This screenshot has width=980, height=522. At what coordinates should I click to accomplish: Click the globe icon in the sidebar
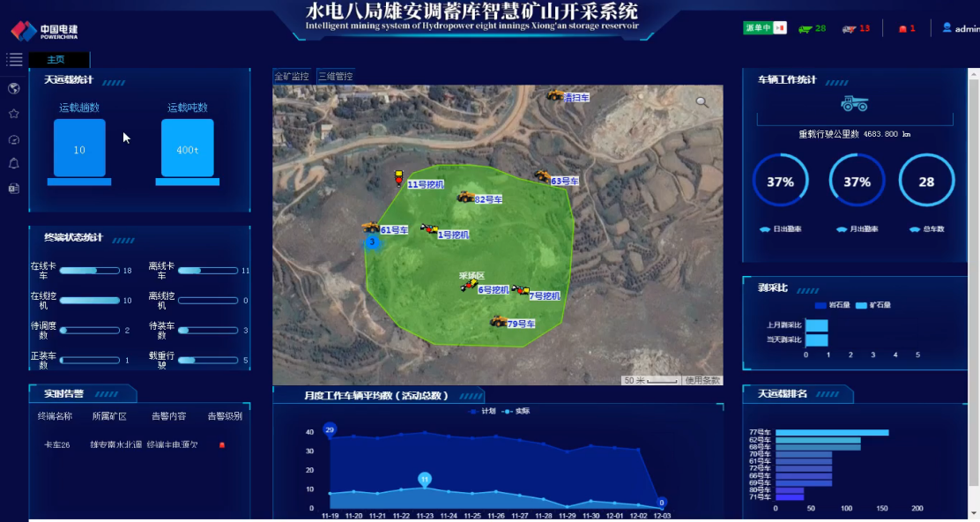14,88
